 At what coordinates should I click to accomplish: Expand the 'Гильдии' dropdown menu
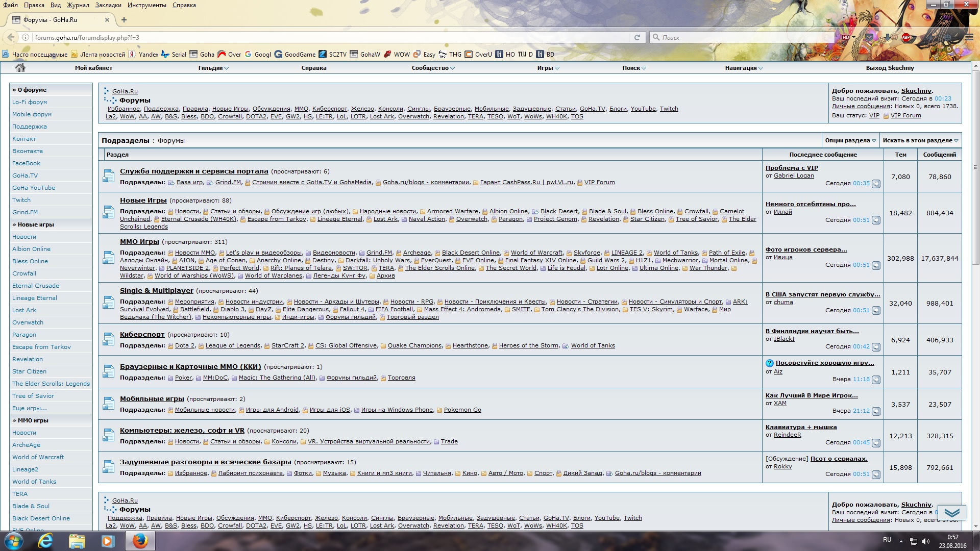click(x=213, y=68)
